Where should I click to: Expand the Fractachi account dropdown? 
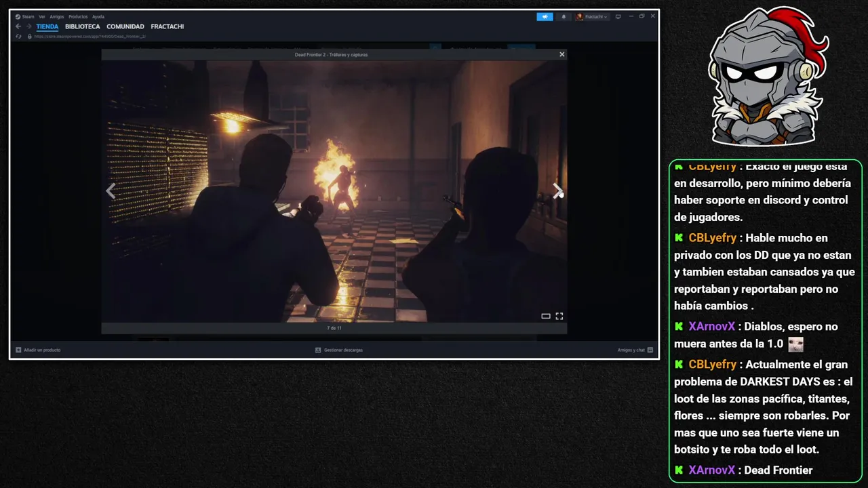(592, 16)
